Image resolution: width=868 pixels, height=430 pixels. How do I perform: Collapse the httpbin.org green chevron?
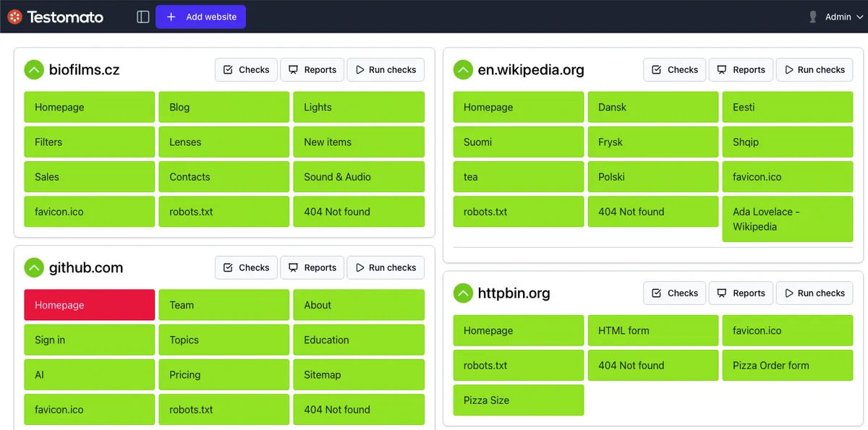[463, 293]
